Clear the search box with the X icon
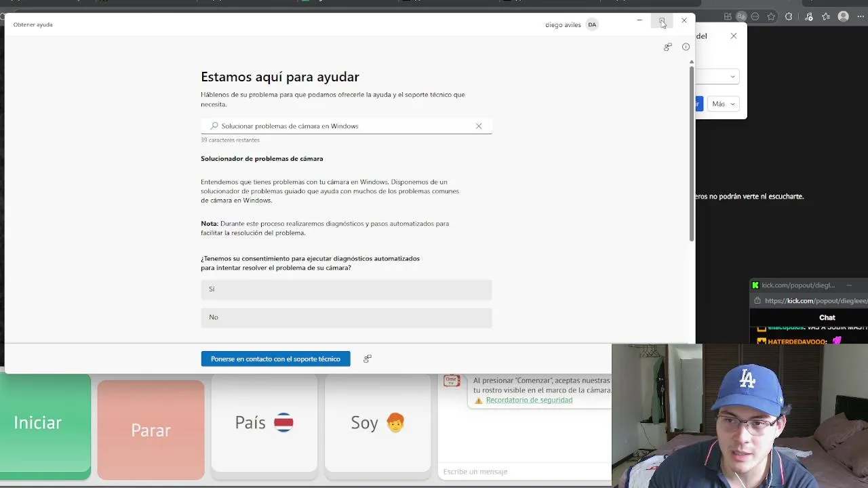This screenshot has height=488, width=868. (479, 126)
